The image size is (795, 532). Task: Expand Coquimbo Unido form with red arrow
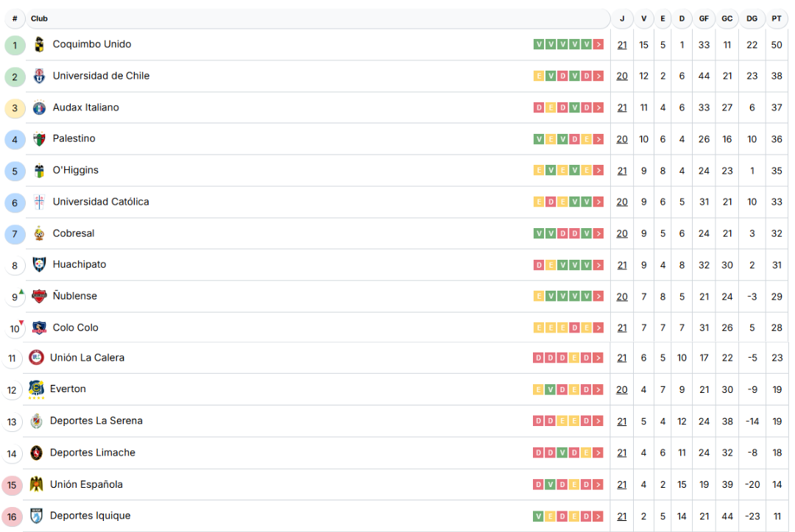(x=598, y=45)
